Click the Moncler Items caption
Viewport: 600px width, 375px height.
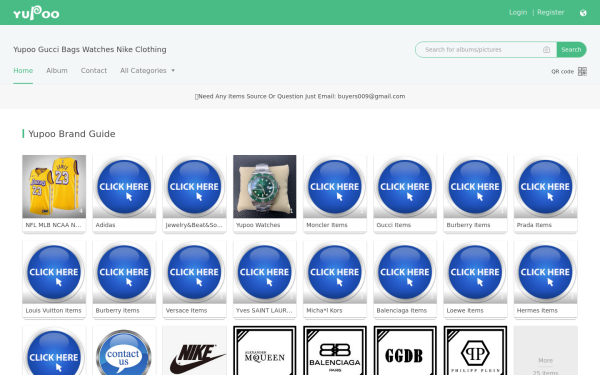click(x=327, y=225)
